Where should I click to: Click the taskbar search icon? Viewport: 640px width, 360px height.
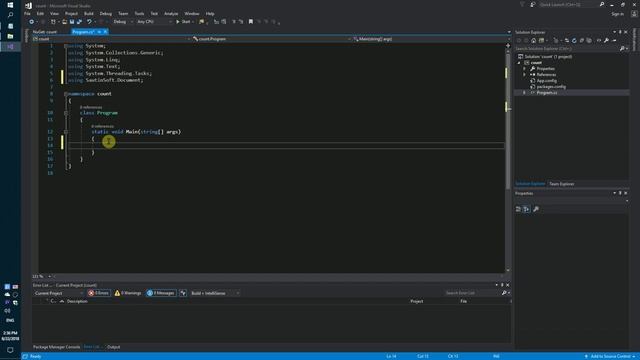(10, 15)
